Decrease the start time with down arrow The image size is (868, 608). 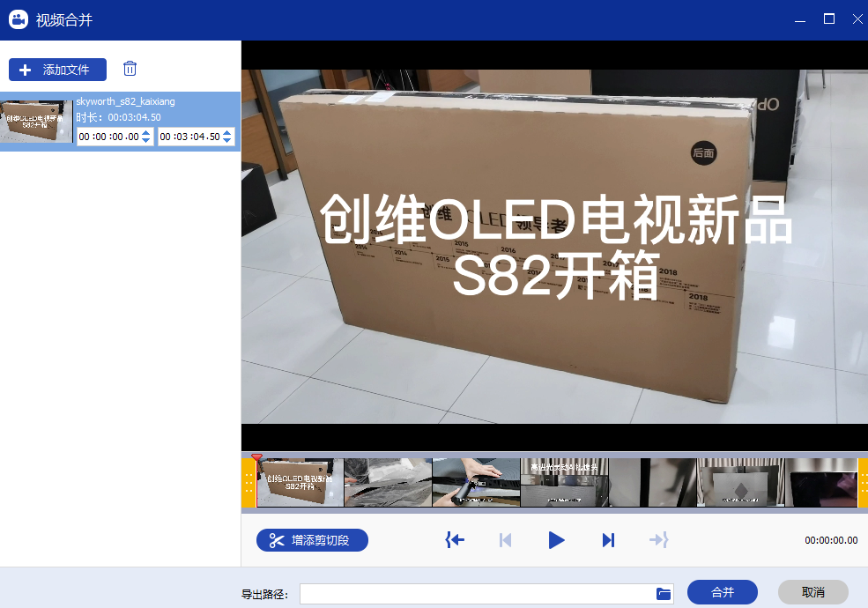146,140
